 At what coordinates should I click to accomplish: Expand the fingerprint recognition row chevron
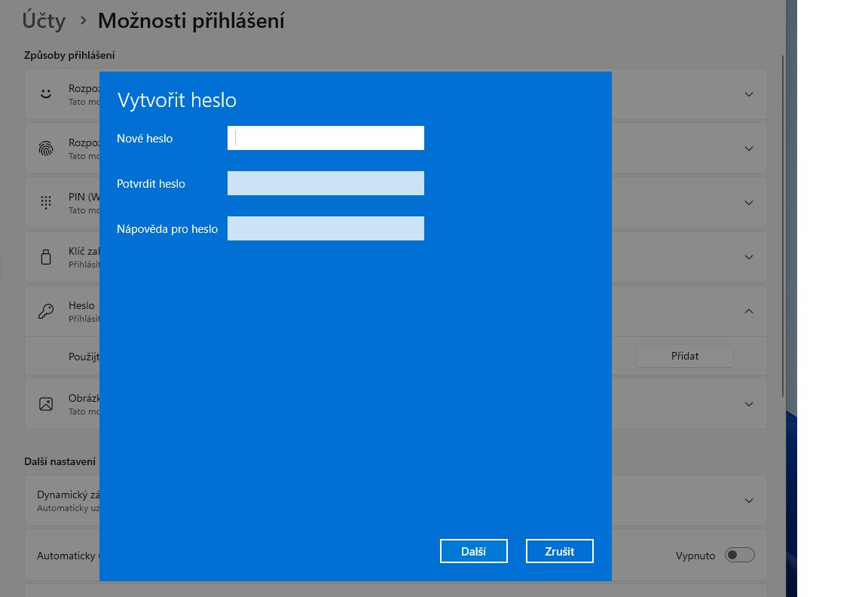(748, 148)
